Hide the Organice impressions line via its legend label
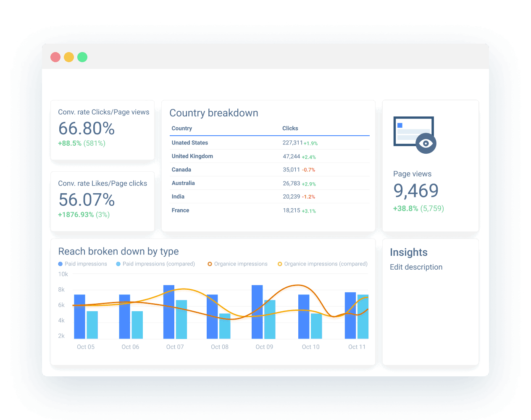531x420 pixels. [241, 264]
